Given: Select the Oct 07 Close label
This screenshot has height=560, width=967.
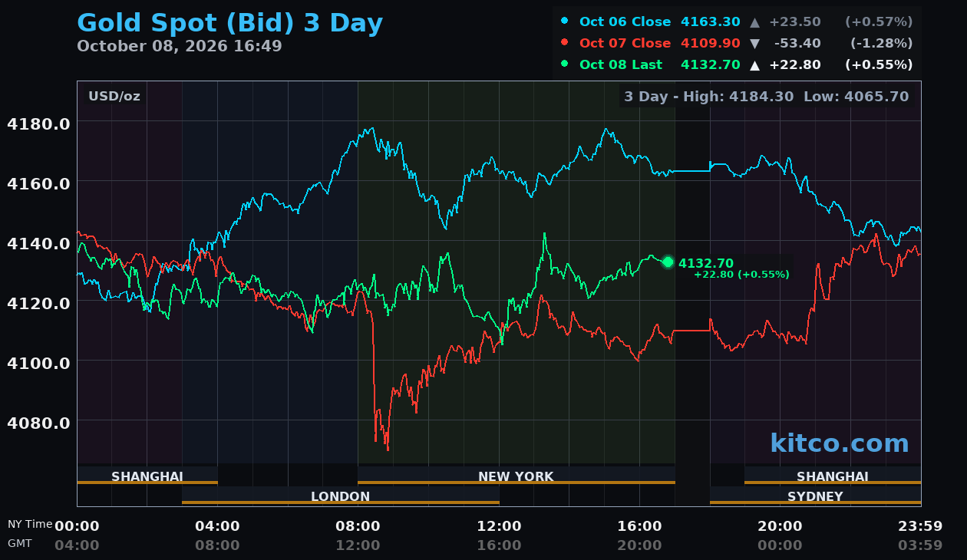Looking at the screenshot, I should tap(625, 43).
